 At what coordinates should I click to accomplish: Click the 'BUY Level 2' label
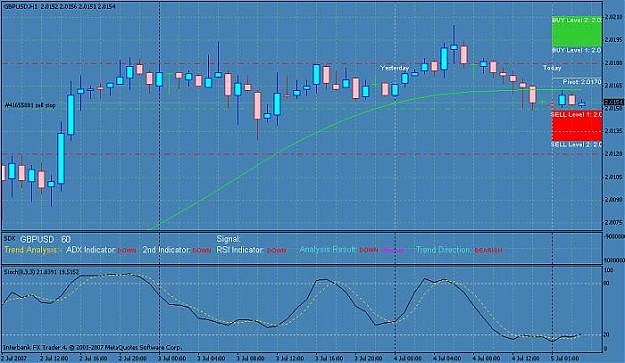pyautogui.click(x=577, y=20)
